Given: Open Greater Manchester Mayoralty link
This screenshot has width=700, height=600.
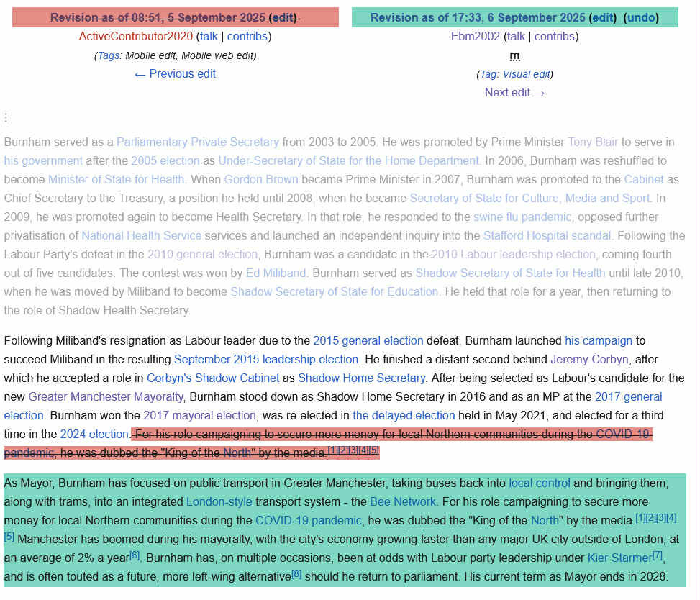Looking at the screenshot, I should (x=106, y=397).
